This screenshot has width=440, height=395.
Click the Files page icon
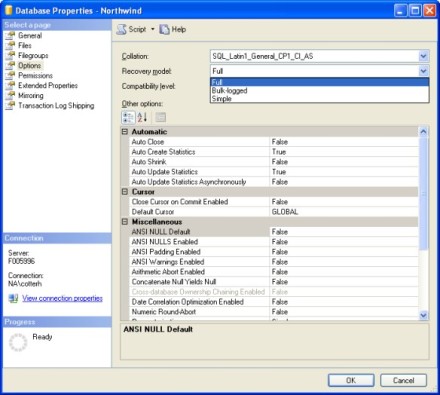click(x=10, y=45)
